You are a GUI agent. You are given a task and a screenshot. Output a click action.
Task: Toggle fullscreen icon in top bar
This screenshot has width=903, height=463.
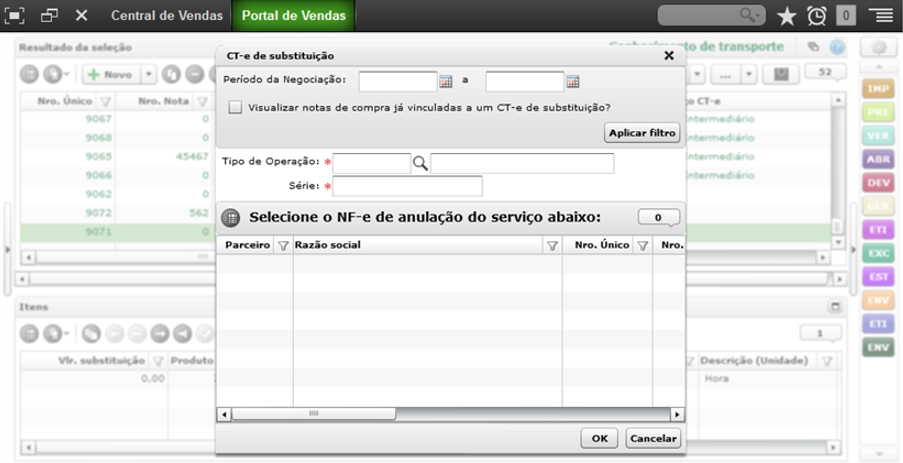(15, 16)
